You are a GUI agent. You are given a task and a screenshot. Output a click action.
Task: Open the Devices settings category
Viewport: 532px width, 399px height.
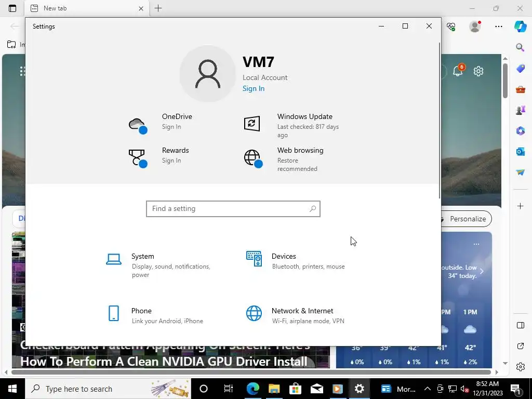point(296,261)
